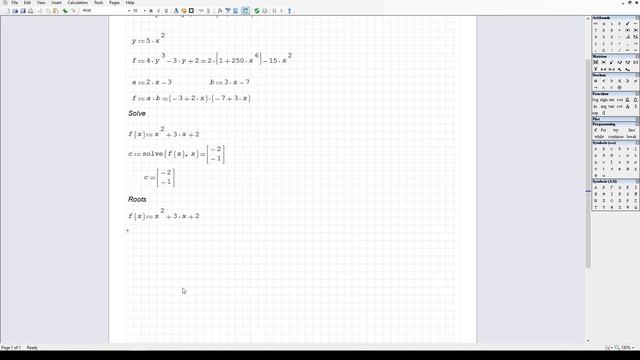Click the square root button in Arithmetic panel
This screenshot has width=640, height=360.
[627, 37]
